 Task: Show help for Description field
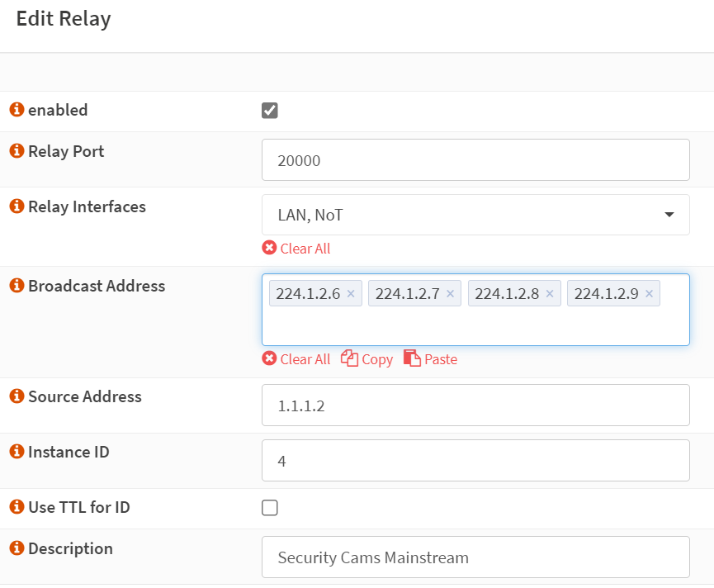[17, 548]
